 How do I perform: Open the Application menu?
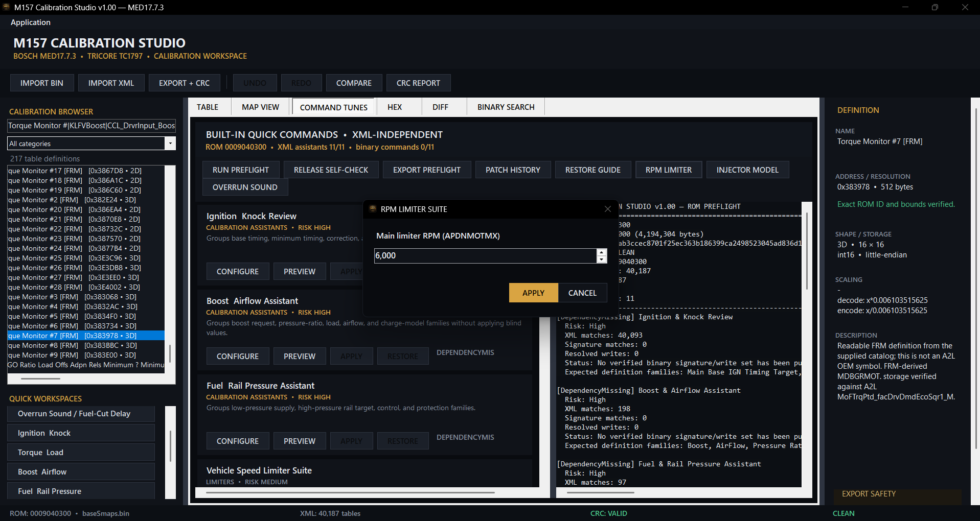(x=31, y=22)
